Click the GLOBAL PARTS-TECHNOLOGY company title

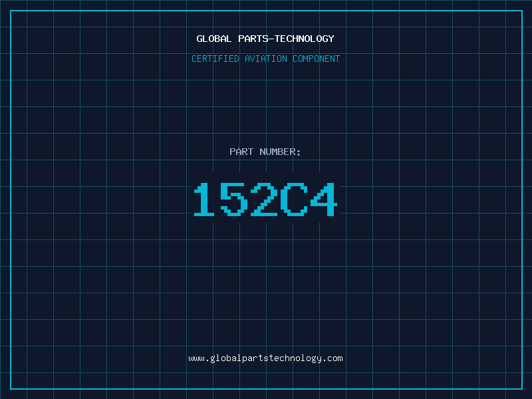[x=265, y=39]
